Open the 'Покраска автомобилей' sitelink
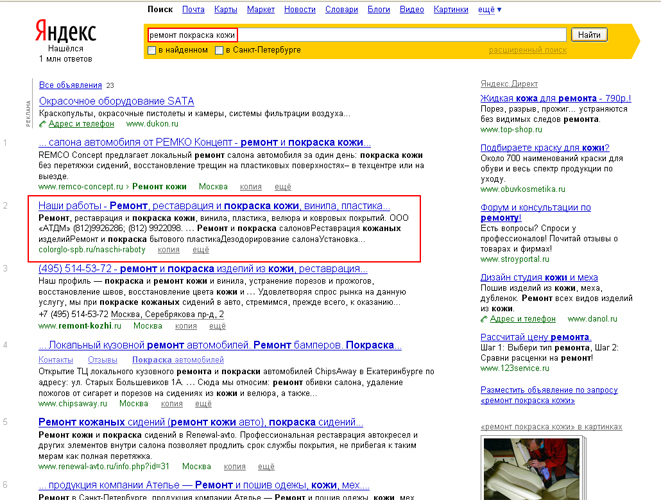 (178, 360)
